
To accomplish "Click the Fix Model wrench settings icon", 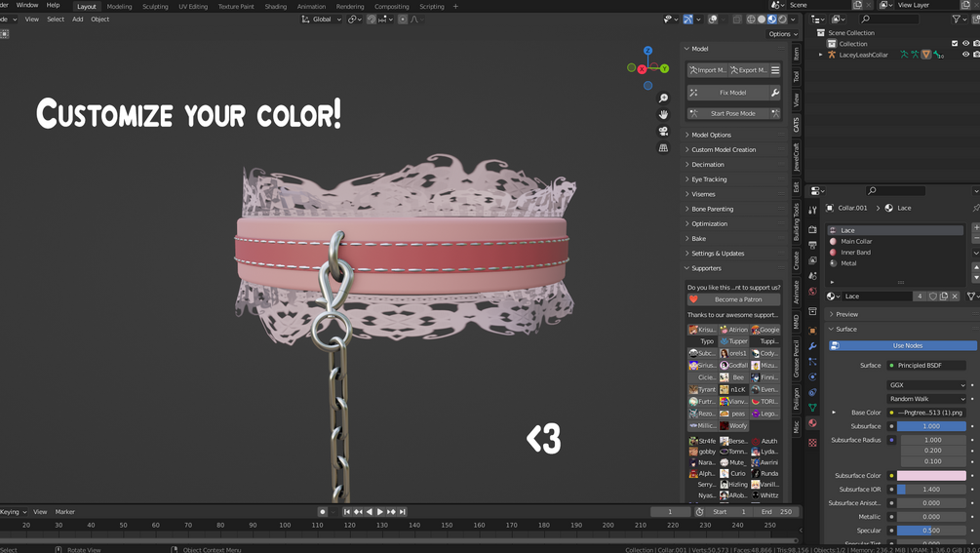I will pyautogui.click(x=775, y=93).
